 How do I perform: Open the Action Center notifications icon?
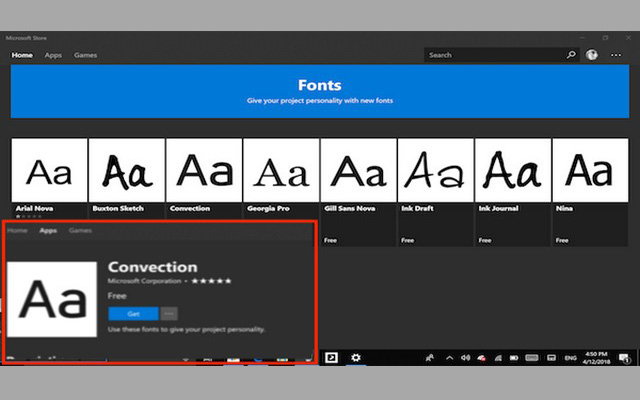(624, 358)
